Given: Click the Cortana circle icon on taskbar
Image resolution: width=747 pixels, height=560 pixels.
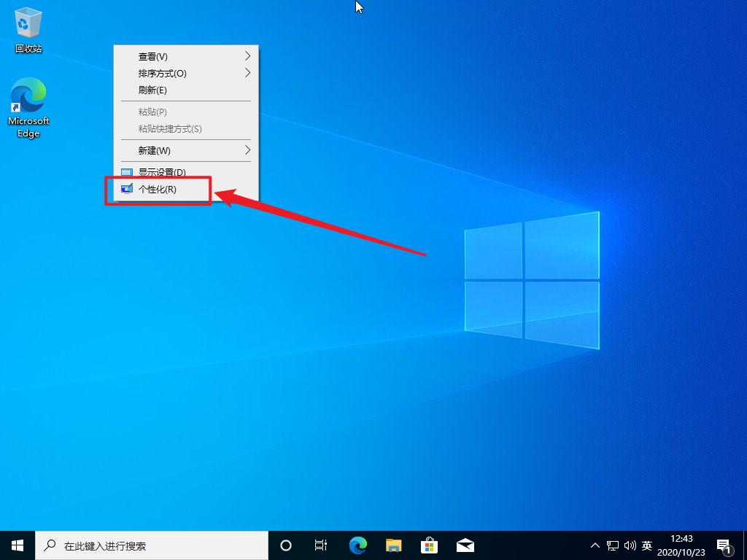Looking at the screenshot, I should tap(285, 545).
